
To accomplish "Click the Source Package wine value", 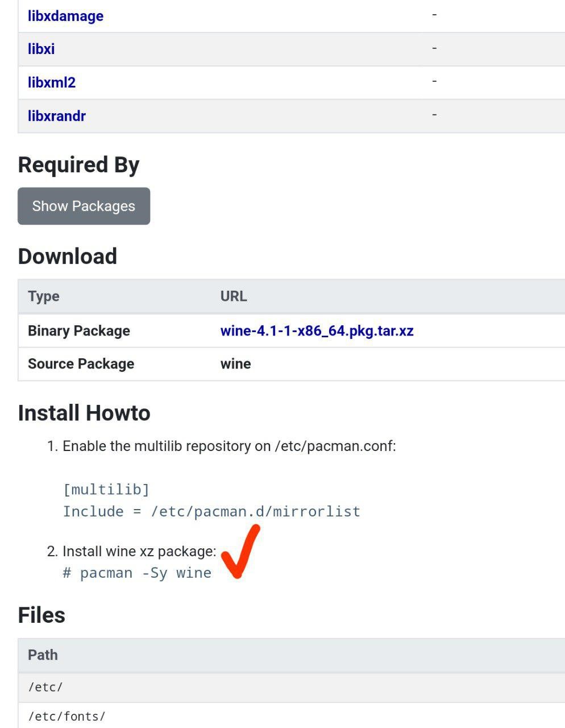I will point(235,364).
